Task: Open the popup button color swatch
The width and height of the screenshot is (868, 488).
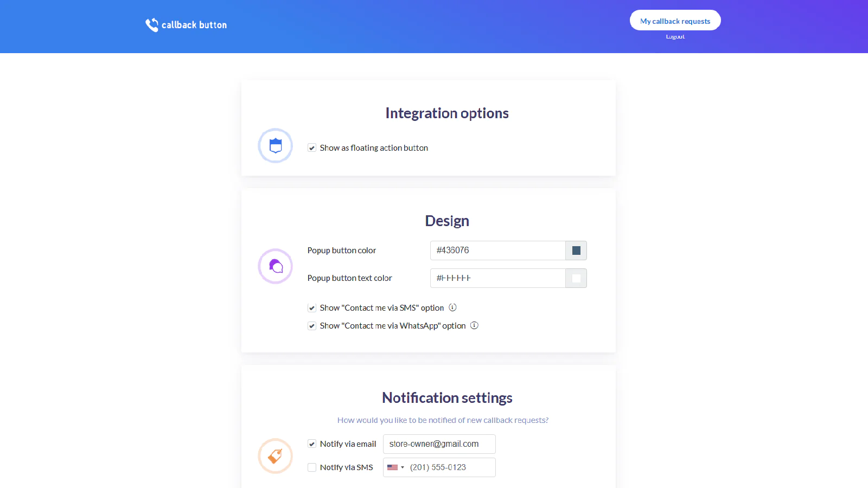Action: [576, 251]
